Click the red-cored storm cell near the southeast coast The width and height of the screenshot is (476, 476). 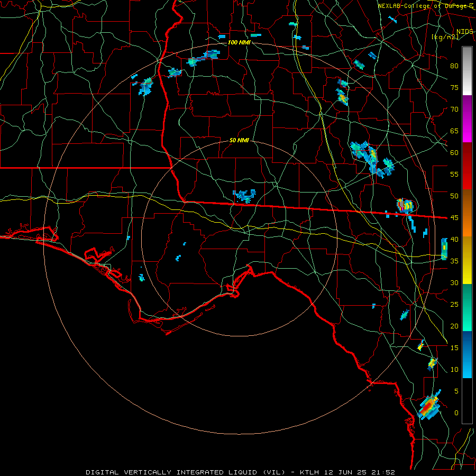[428, 405]
